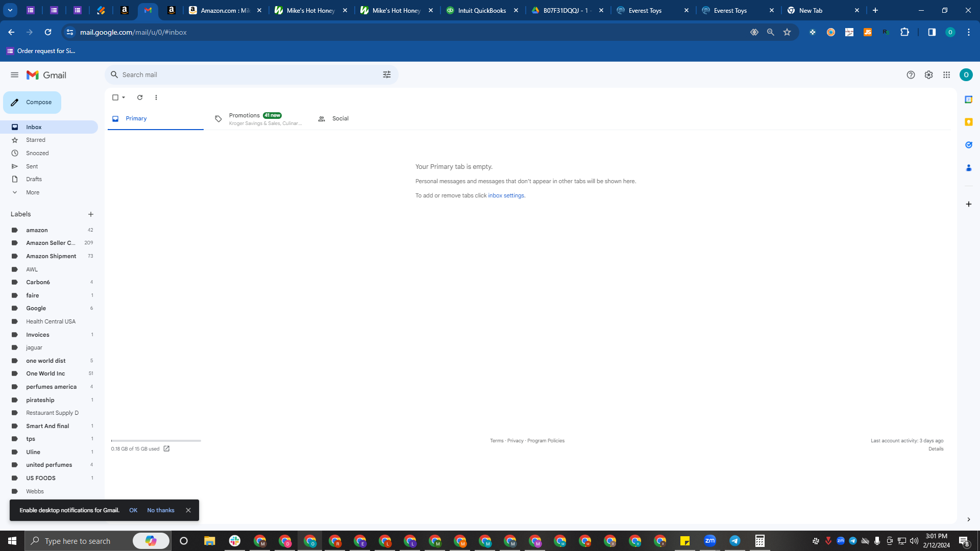Open the Google Account avatar in Gmail
Screen dimensions: 980x551
966,75
